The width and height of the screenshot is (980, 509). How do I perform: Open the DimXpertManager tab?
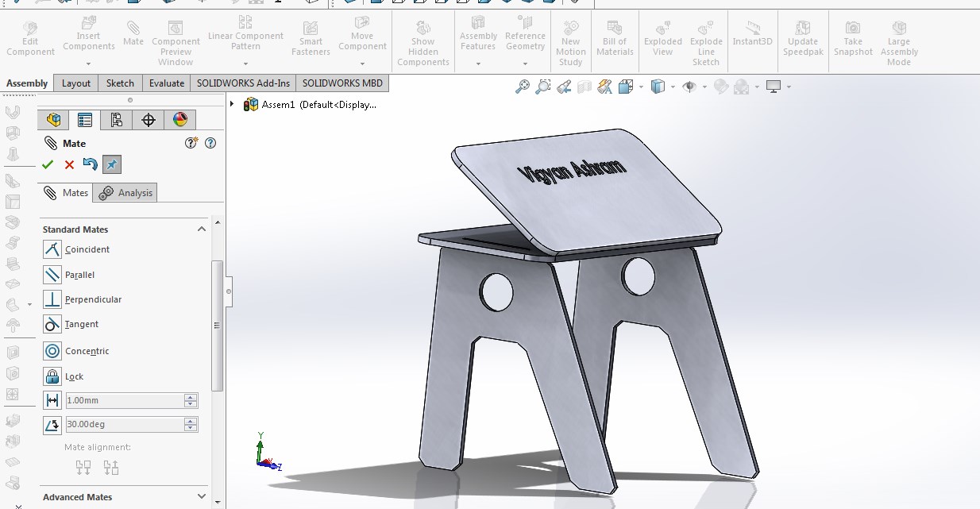coord(148,120)
